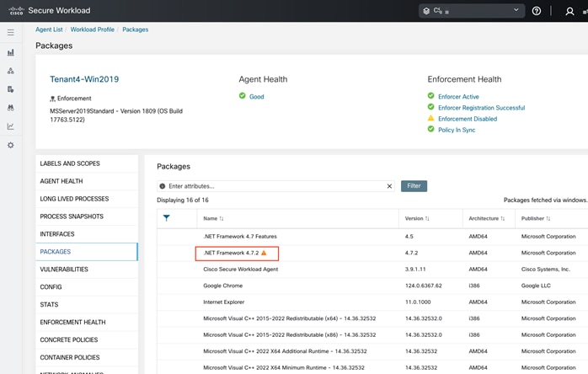Viewport: 588px width, 374px height.
Task: Open the Tenant4-Win2019 workload link
Action: [84, 79]
